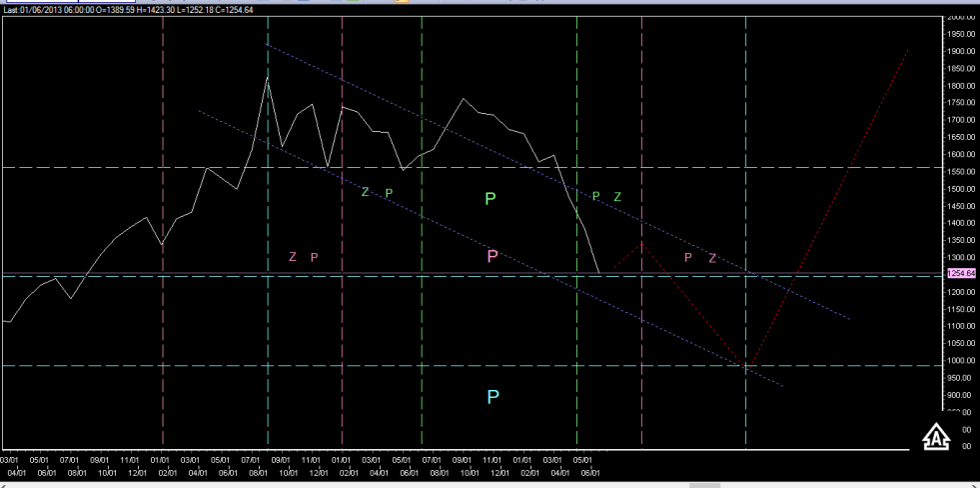The width and height of the screenshot is (980, 488).
Task: Select the large cyan P label
Action: point(493,397)
